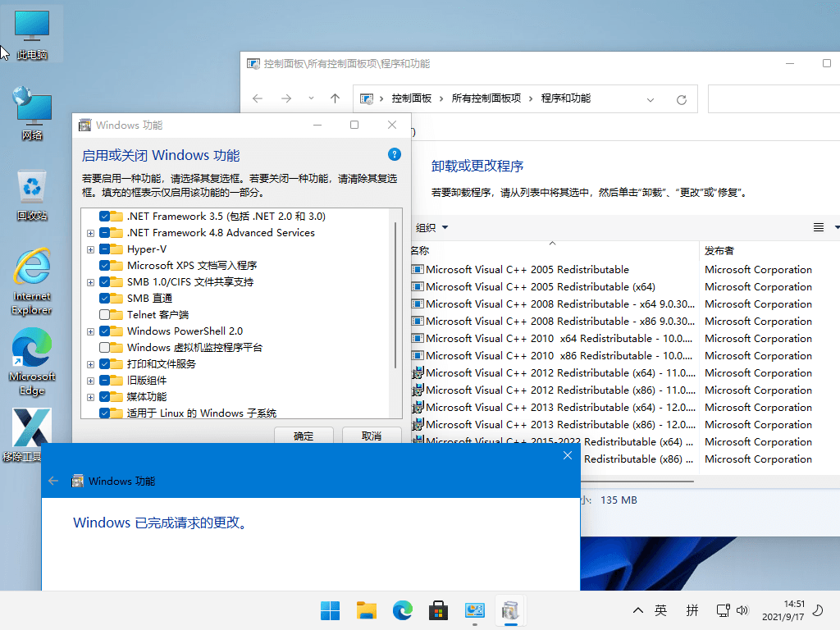Click the Windows Start button in taskbar
Image resolution: width=840 pixels, height=630 pixels.
tap(331, 610)
